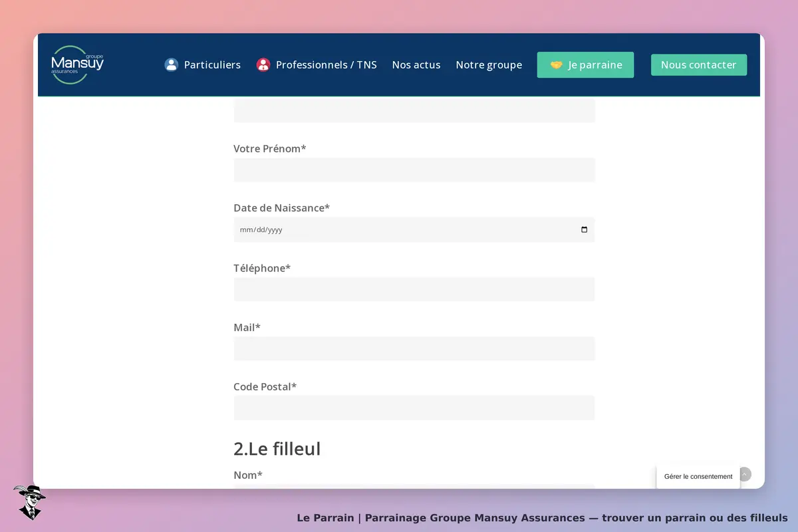Click the Nous contacter button

tap(699, 65)
